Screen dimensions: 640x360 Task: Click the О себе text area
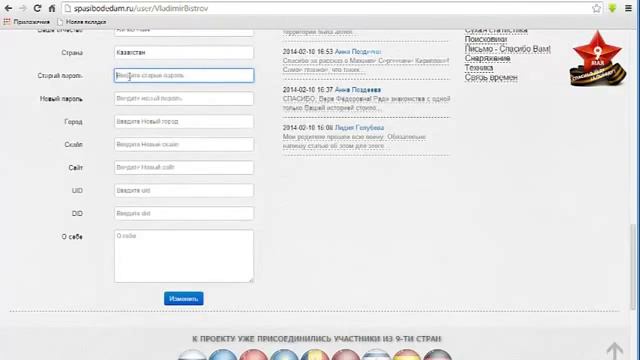coord(184,256)
